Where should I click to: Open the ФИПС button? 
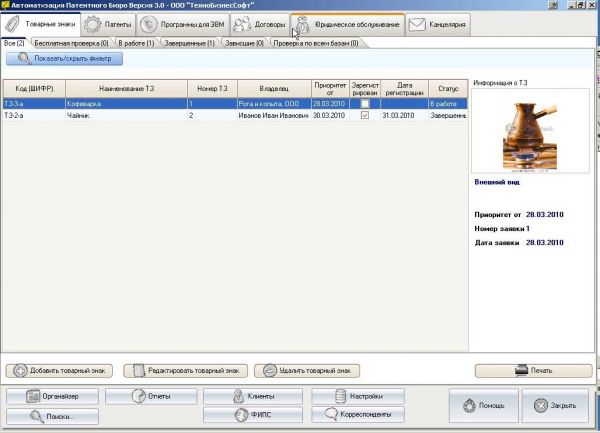click(x=253, y=415)
